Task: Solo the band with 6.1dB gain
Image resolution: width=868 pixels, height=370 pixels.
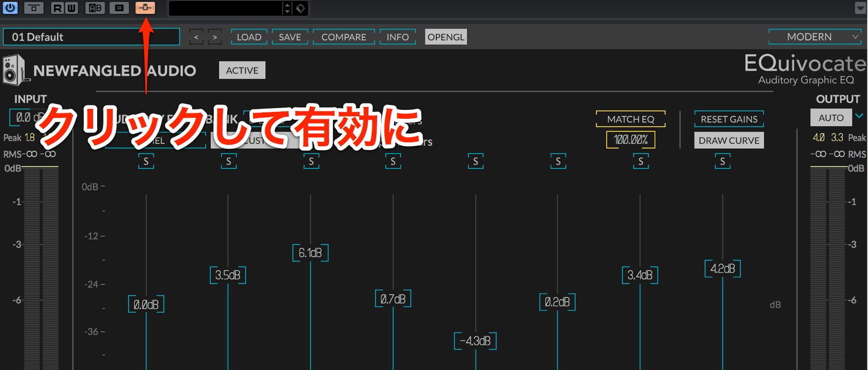Action: [311, 161]
